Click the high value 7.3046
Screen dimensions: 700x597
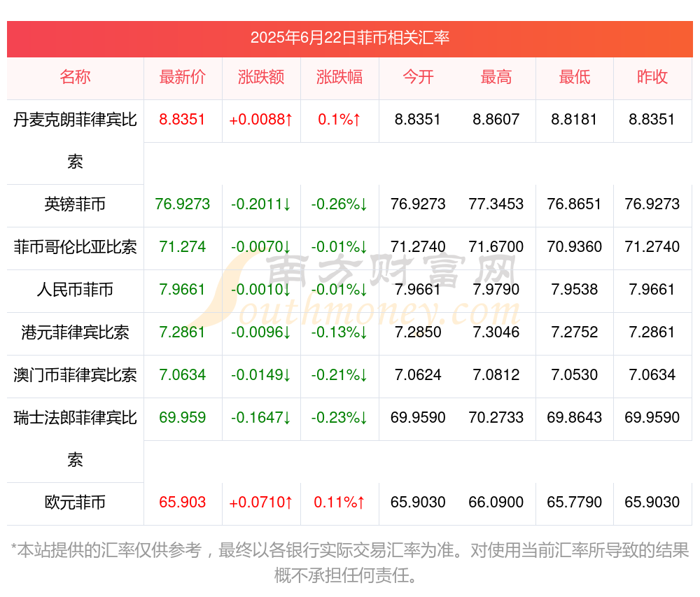coord(496,332)
